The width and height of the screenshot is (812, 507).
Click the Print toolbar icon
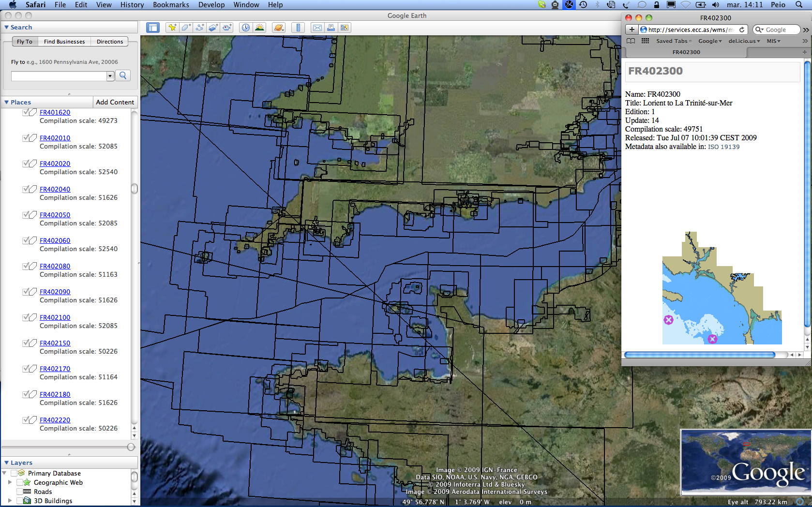331,28
